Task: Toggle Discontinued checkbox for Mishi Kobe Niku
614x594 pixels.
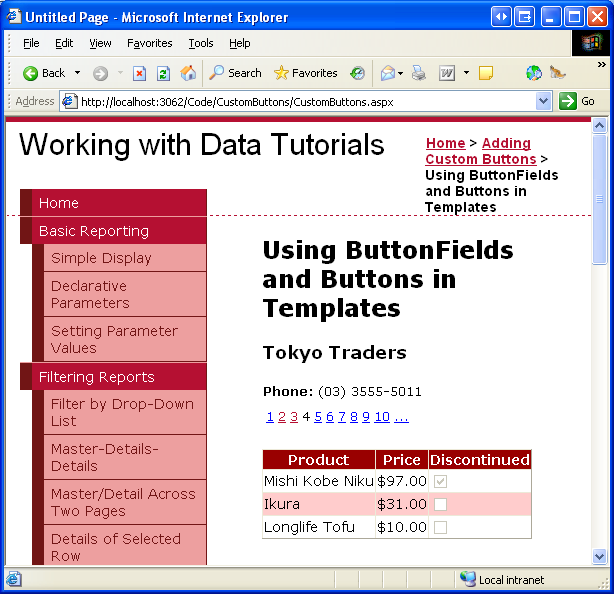Action: pos(440,481)
